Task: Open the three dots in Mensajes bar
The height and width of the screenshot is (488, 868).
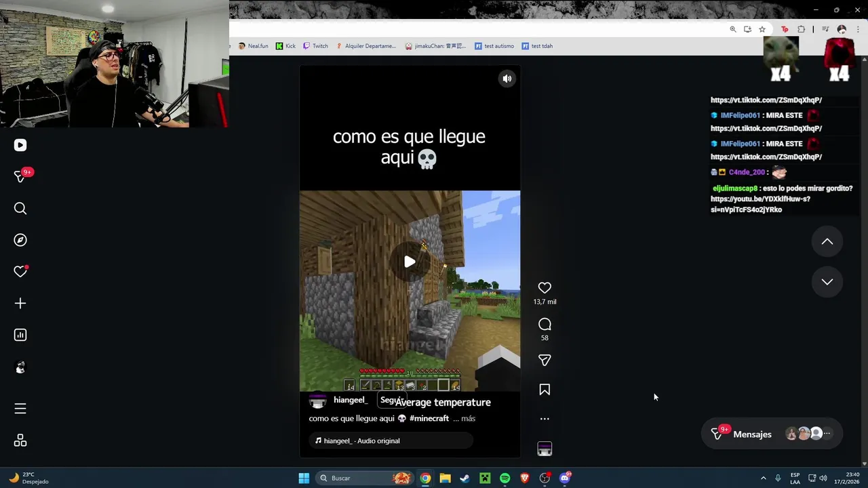Action: point(827,434)
